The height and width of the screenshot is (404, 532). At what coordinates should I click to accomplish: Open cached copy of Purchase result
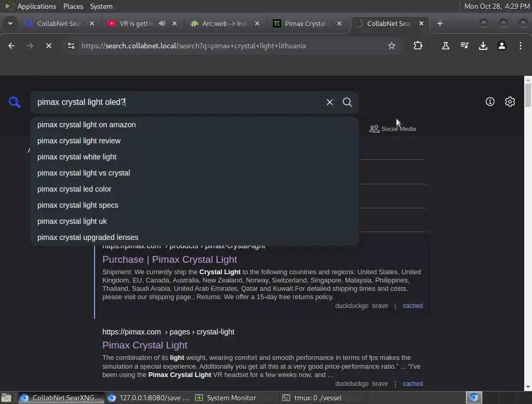pyautogui.click(x=413, y=306)
